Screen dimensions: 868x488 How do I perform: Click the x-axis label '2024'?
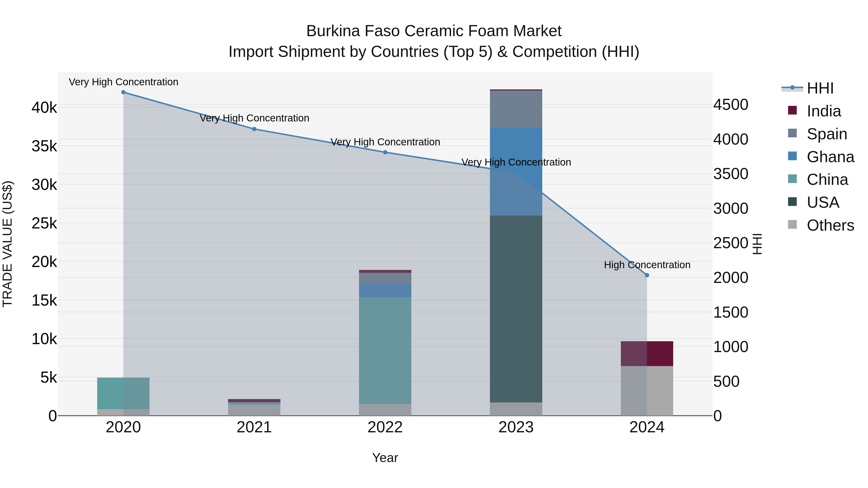point(647,427)
